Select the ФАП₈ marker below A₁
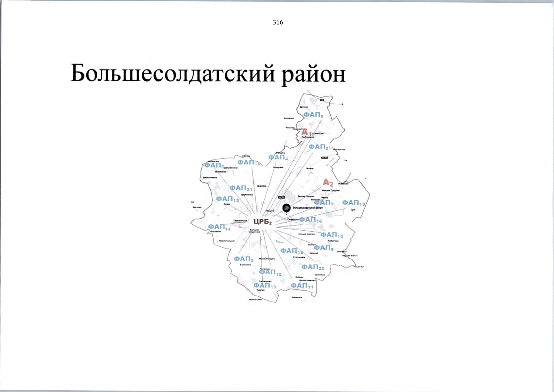The height and width of the screenshot is (392, 554). [319, 147]
